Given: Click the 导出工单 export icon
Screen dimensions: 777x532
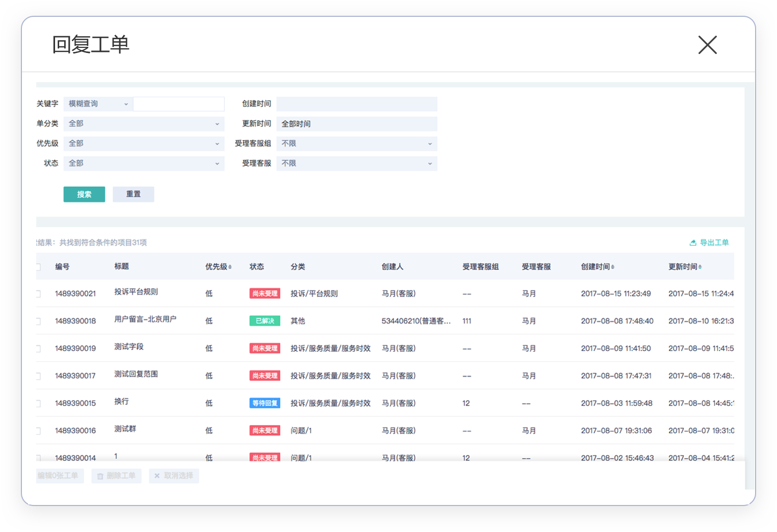Looking at the screenshot, I should [x=693, y=243].
